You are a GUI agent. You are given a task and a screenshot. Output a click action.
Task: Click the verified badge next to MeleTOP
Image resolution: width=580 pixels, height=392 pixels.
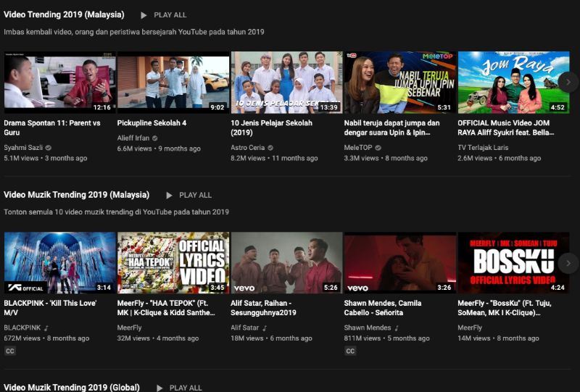click(x=378, y=148)
